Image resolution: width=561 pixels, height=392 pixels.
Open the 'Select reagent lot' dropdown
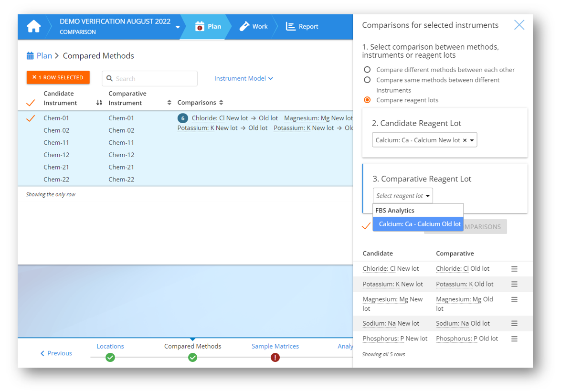pos(402,196)
